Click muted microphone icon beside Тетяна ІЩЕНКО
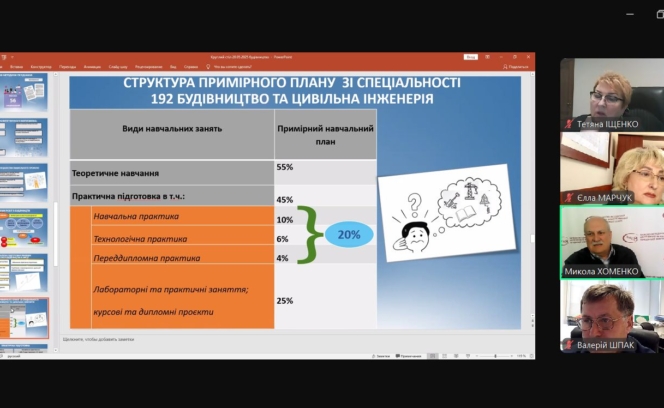Image resolution: width=664 pixels, height=408 pixels. click(x=569, y=124)
